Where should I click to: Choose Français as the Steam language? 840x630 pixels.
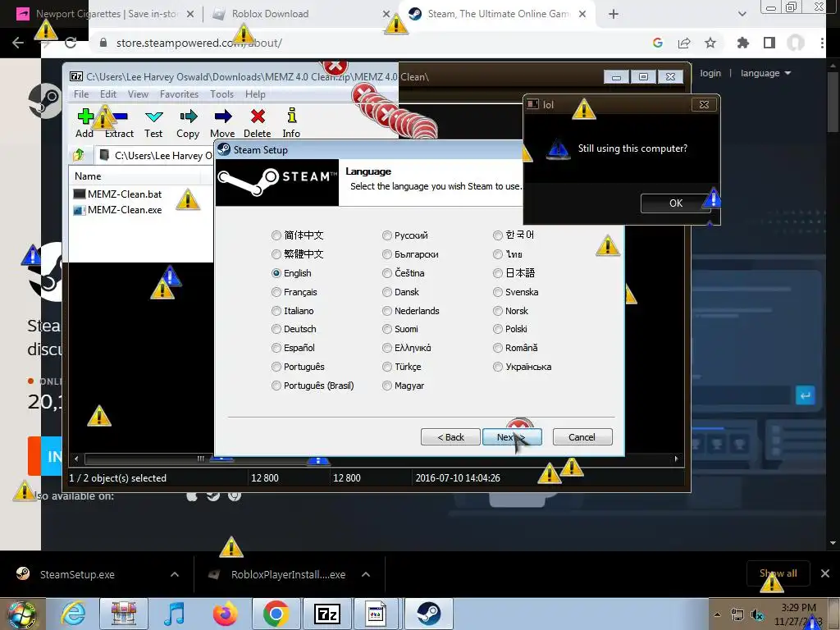(294, 292)
